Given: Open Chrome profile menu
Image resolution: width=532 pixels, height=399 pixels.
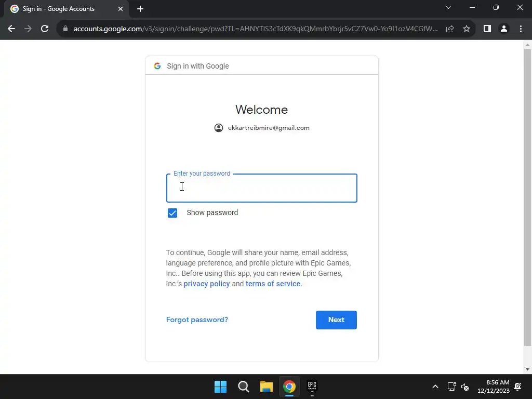Looking at the screenshot, I should (504, 29).
